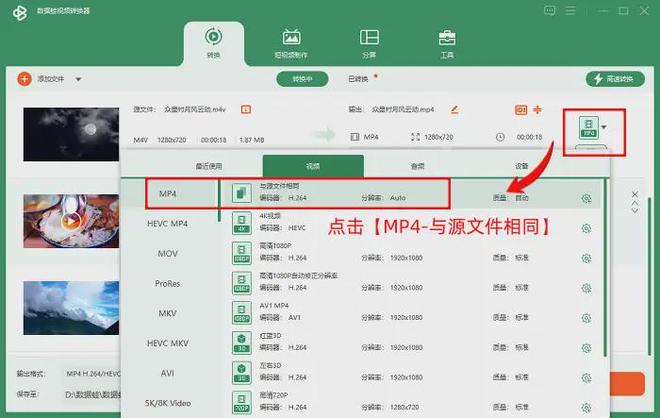Select the 转换中 (converting) button
660x418 pixels.
(302, 79)
